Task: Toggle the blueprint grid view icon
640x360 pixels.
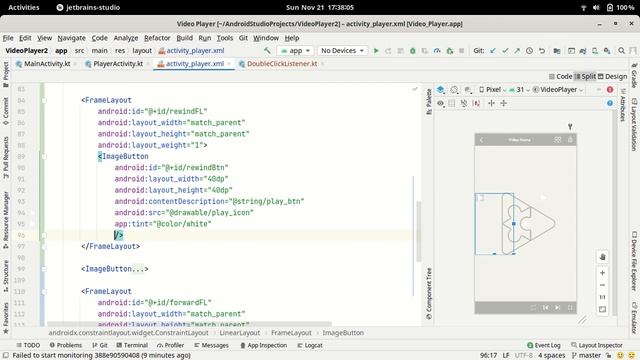Action: 452,103
